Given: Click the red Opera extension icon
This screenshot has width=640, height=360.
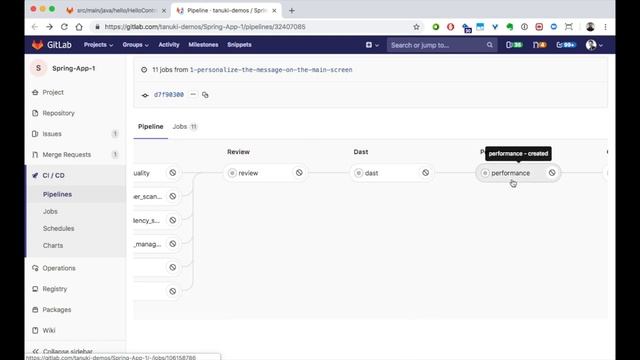Looking at the screenshot, I should tap(451, 27).
